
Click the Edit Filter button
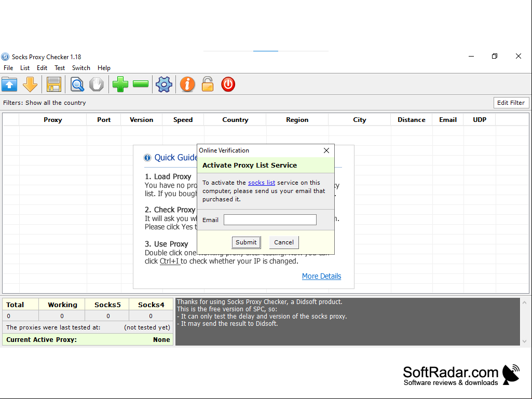511,102
